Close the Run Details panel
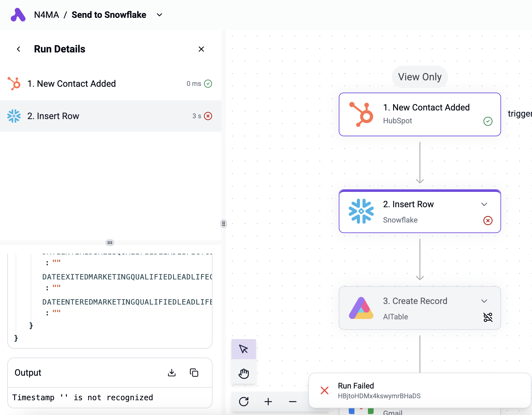532x415 pixels. coord(201,49)
